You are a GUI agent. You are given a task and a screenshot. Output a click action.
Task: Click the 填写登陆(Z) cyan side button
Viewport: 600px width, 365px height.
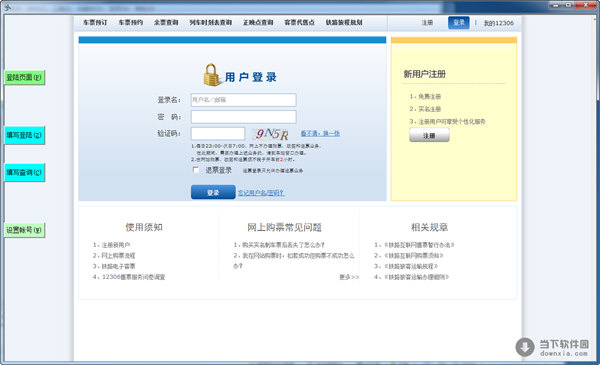pyautogui.click(x=24, y=135)
